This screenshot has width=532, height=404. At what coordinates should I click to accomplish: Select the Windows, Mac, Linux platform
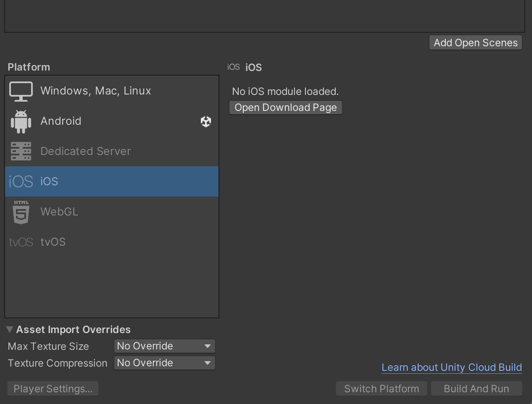(x=96, y=91)
